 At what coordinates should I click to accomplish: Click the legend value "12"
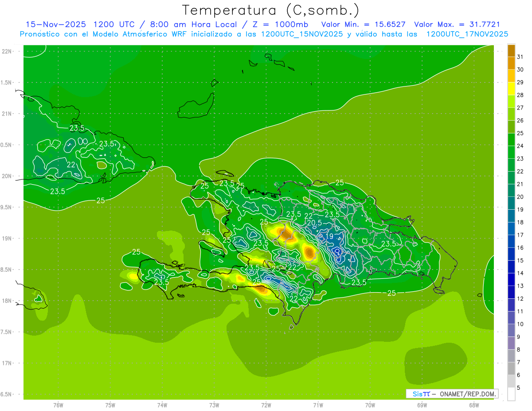point(520,299)
